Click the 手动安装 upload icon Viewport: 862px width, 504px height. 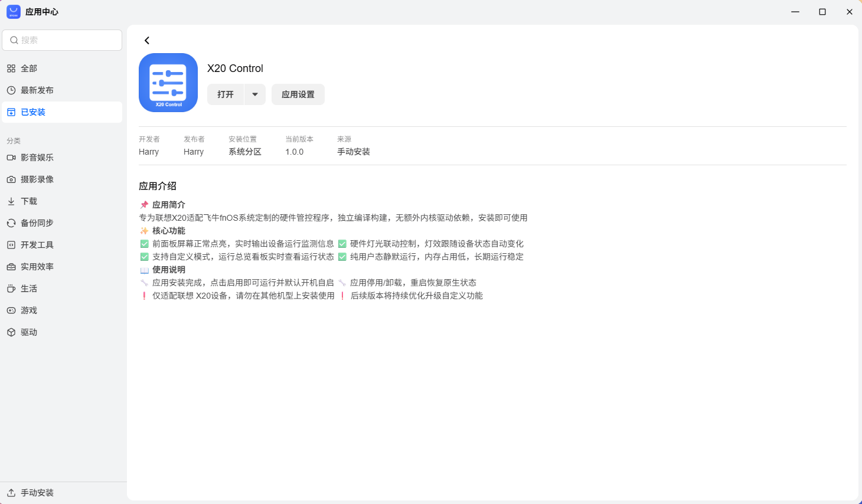point(11,493)
